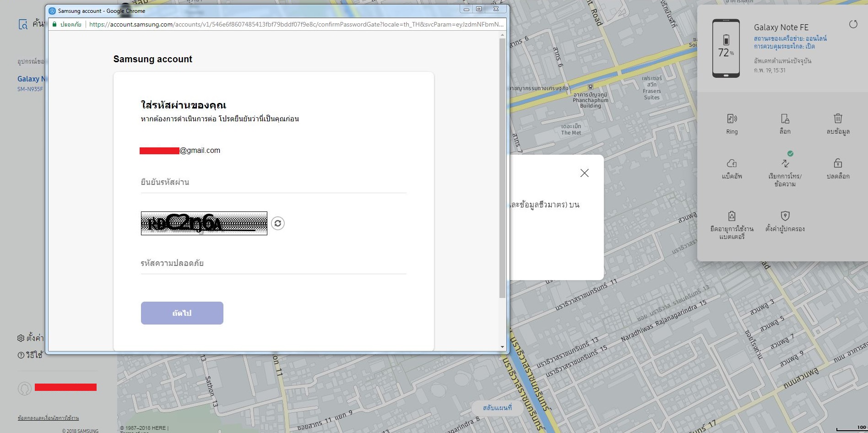Click the รหัสความปลอดภัย security code field

click(x=273, y=263)
